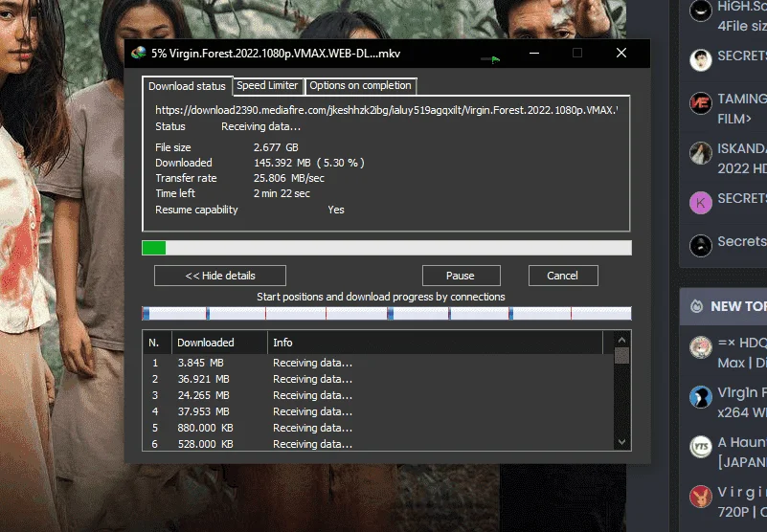Click the downloaded value 145.392 MB
The height and width of the screenshot is (532, 767).
pyautogui.click(x=309, y=163)
